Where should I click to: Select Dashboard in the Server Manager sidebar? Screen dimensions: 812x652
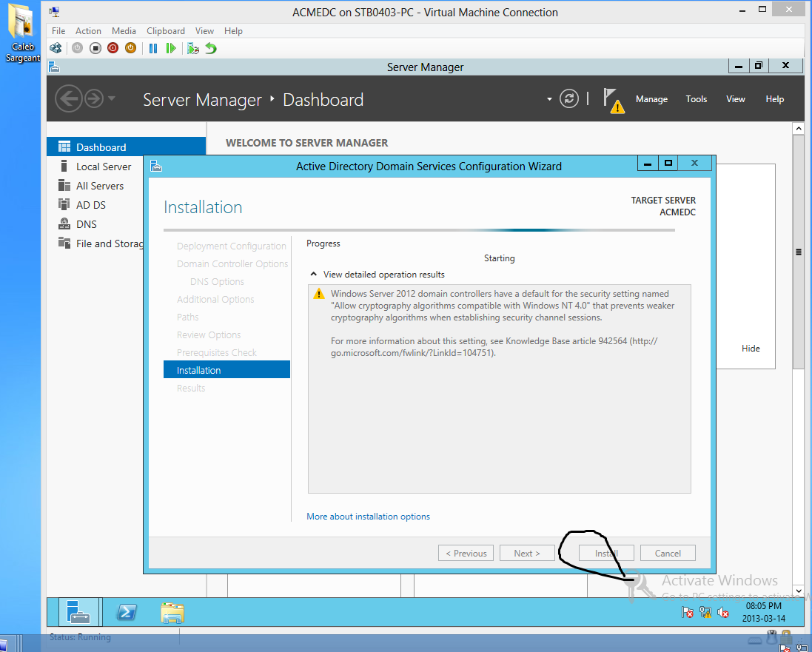point(126,147)
